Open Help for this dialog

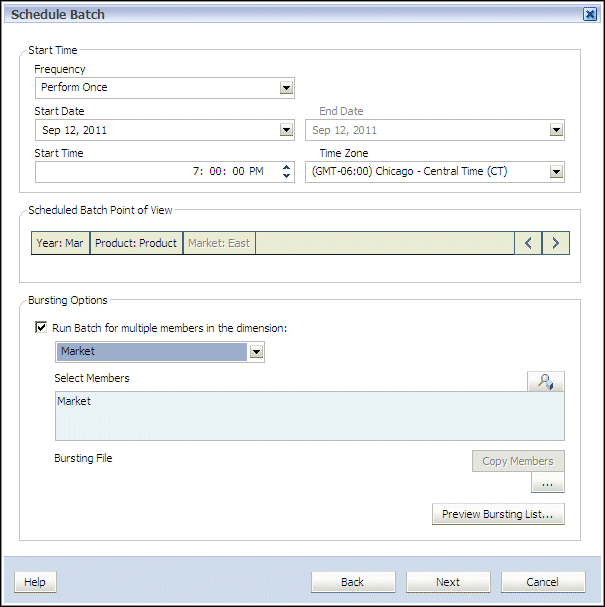35,582
